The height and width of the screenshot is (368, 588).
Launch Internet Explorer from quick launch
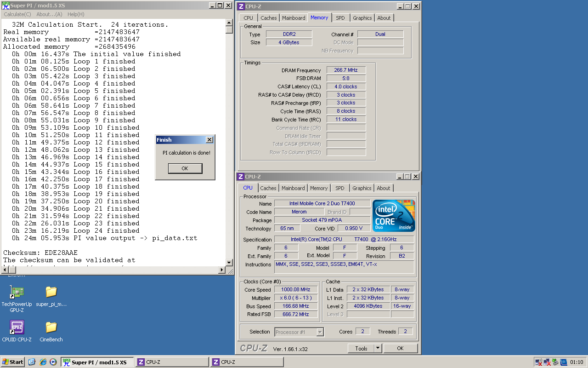click(x=43, y=362)
